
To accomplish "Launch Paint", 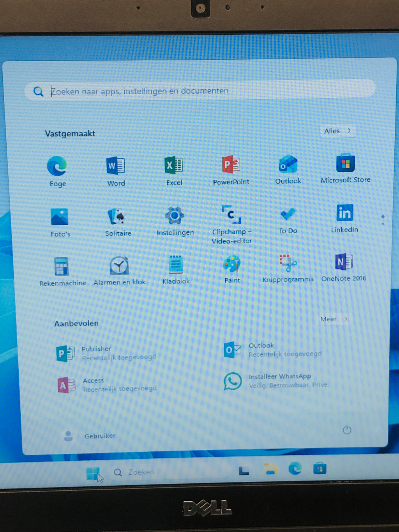I will pyautogui.click(x=232, y=264).
